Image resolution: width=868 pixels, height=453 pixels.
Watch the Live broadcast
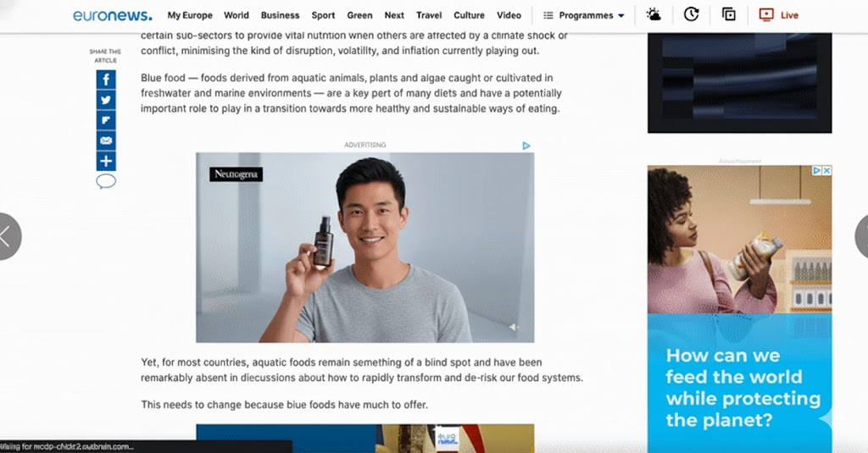pos(778,15)
